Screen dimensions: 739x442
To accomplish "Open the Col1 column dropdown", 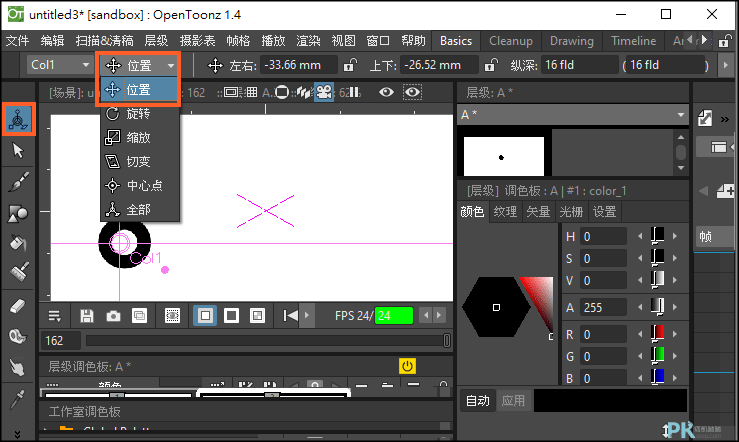I will 59,65.
